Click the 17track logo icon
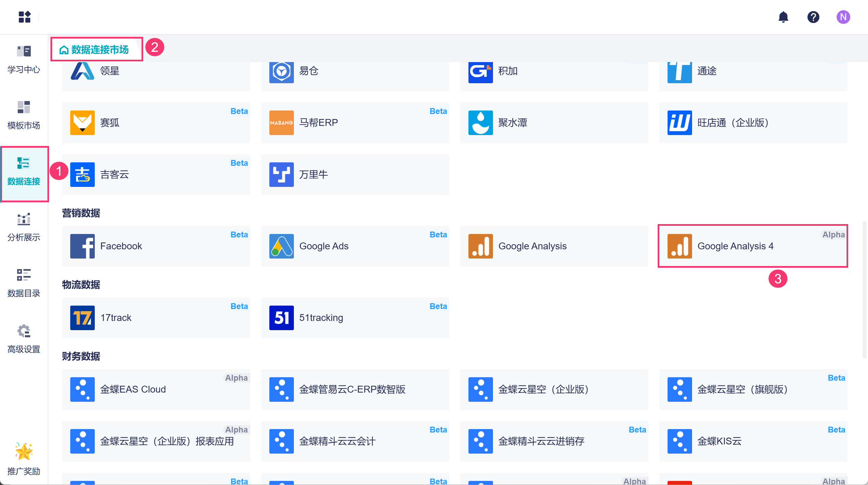The width and height of the screenshot is (868, 485). pos(83,318)
